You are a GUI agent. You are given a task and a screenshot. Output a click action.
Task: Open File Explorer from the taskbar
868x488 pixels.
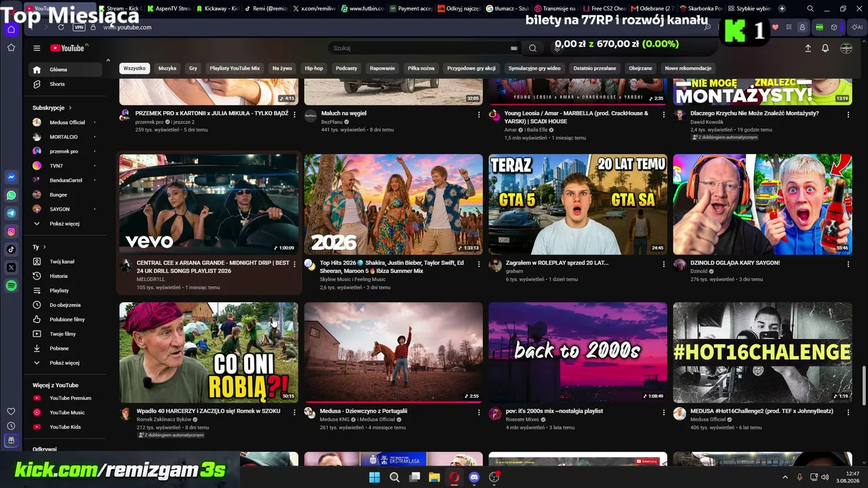pyautogui.click(x=434, y=477)
